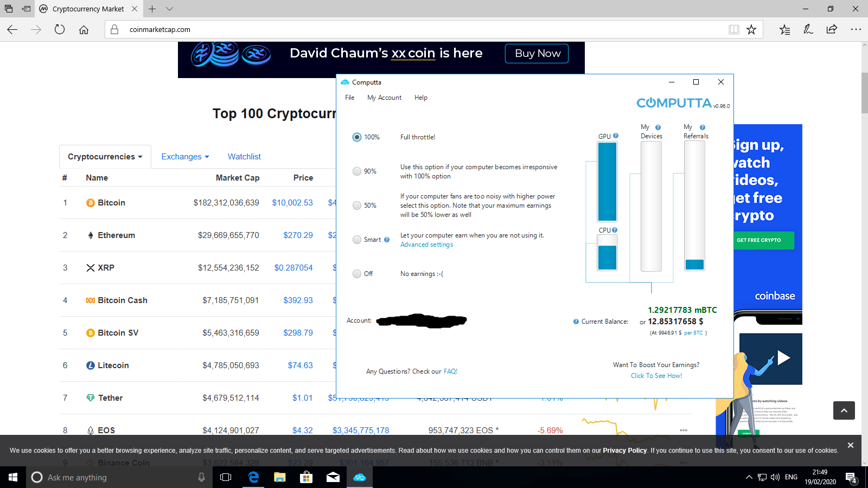Click the scroll-to-top arrow button
Screen dimensions: 868x488
(x=844, y=410)
